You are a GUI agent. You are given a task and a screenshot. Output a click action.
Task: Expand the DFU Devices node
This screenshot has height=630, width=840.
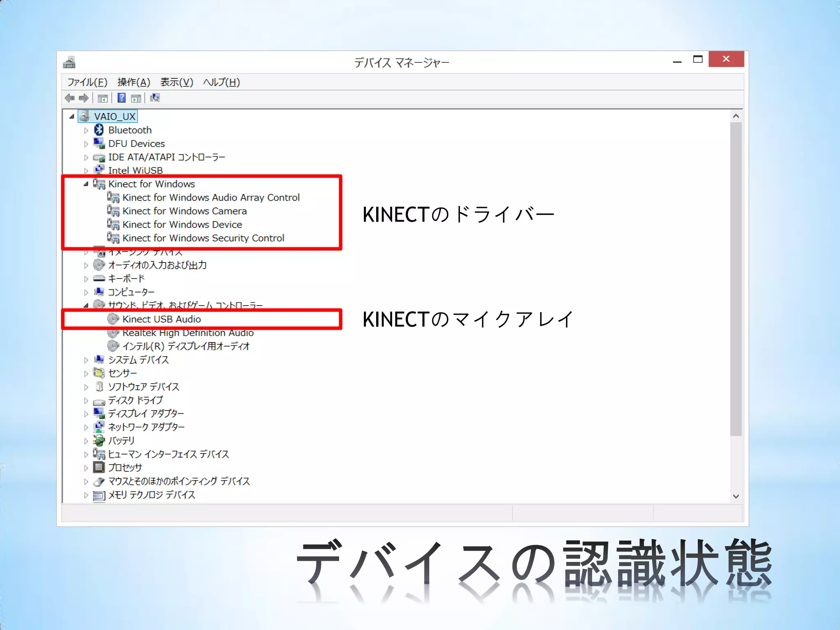point(86,144)
